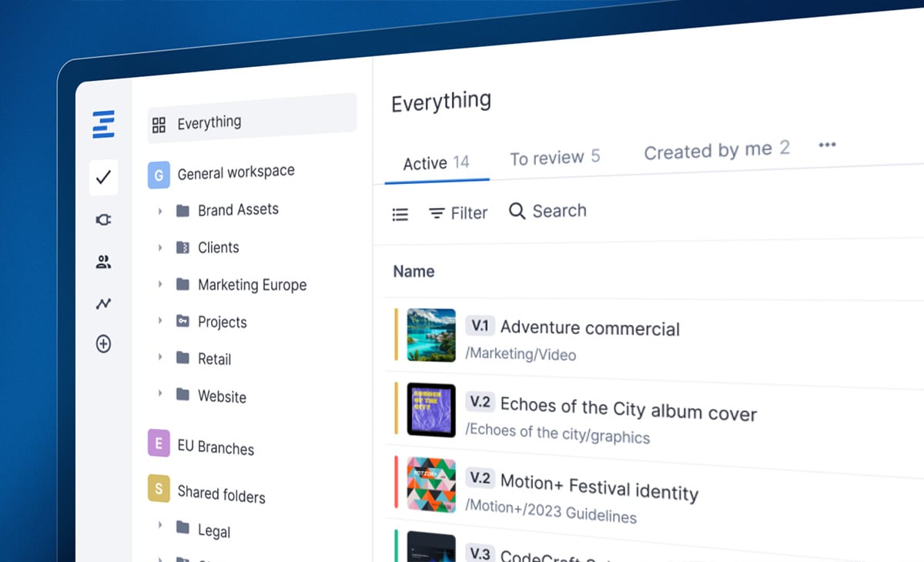Open Echoes of the City album cover
Image resolution: width=924 pixels, height=562 pixels.
tap(628, 409)
